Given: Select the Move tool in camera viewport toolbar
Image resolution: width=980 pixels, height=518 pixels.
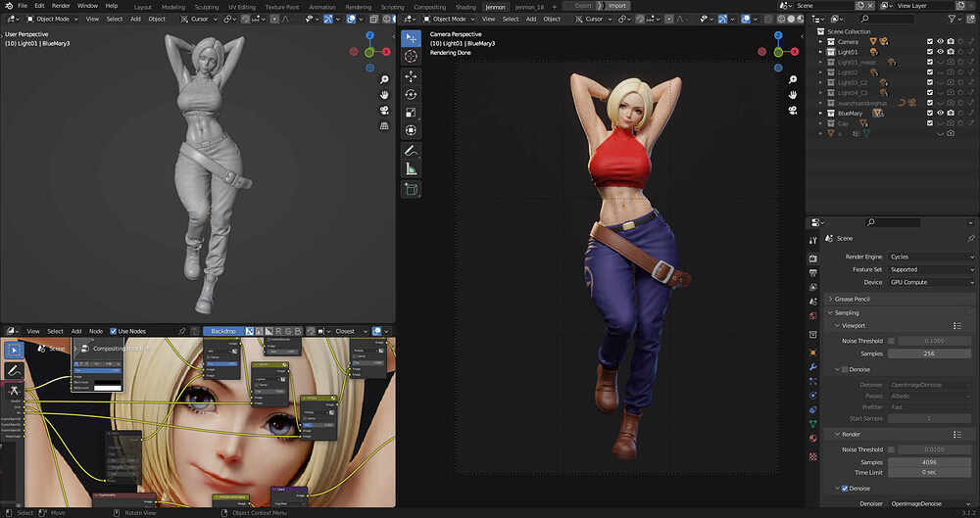Looking at the screenshot, I should [x=411, y=76].
